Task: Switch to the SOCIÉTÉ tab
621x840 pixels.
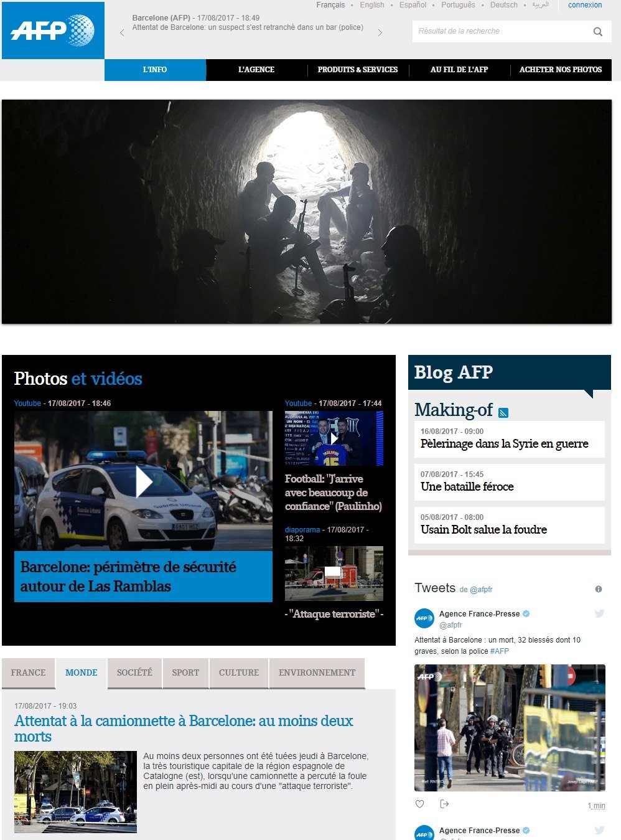Action: point(134,673)
